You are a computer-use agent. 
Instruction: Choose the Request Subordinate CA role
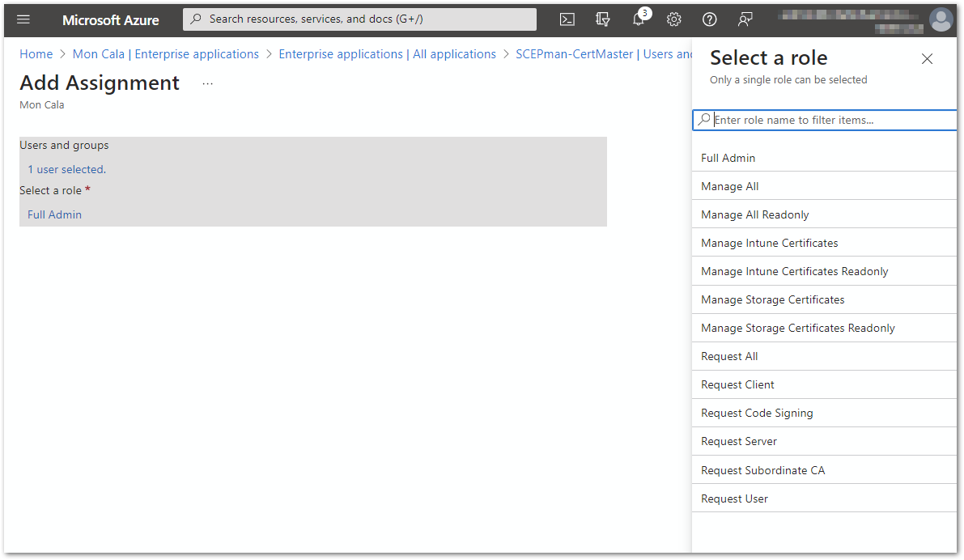click(x=762, y=470)
